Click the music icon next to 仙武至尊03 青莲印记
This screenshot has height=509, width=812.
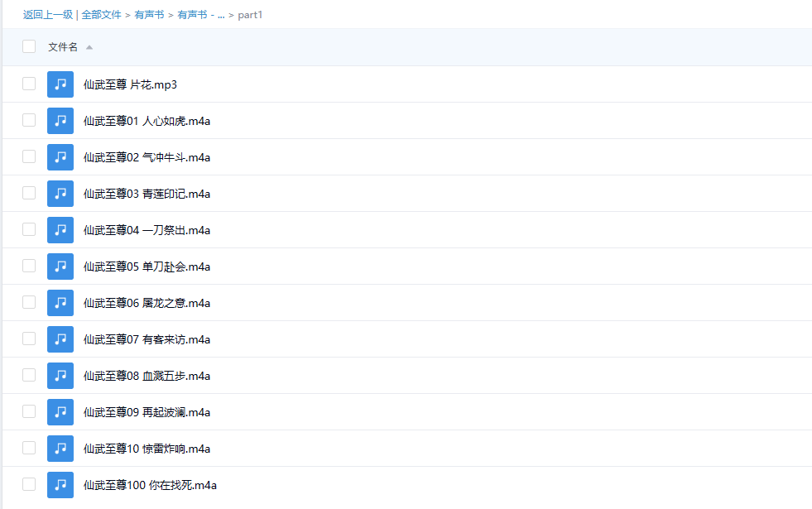point(60,194)
